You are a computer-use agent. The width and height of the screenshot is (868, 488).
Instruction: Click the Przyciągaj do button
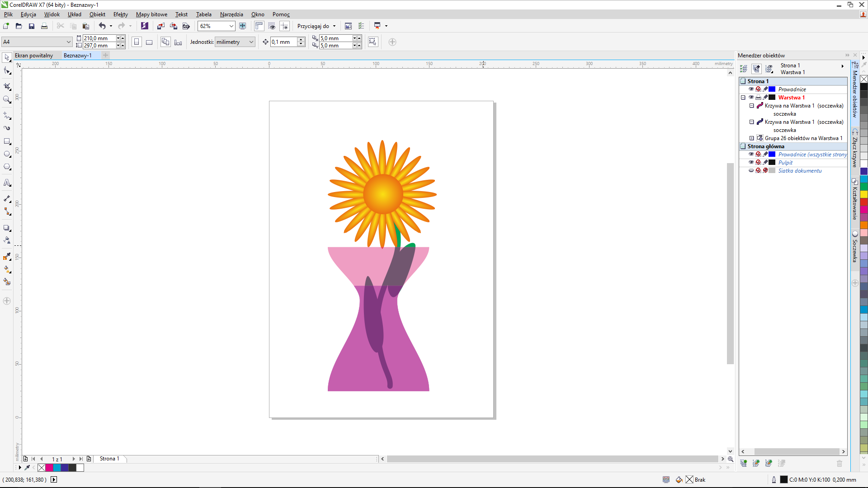(313, 26)
